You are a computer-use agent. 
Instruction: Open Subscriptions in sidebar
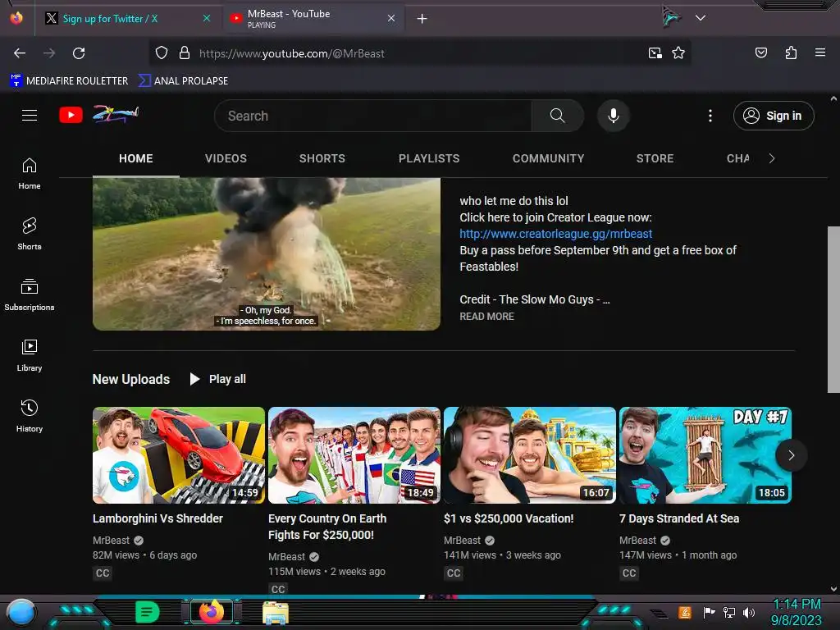point(30,294)
